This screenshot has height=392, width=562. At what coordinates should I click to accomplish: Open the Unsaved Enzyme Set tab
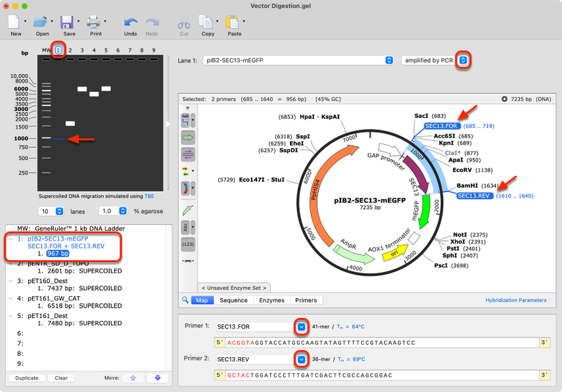[234, 288]
